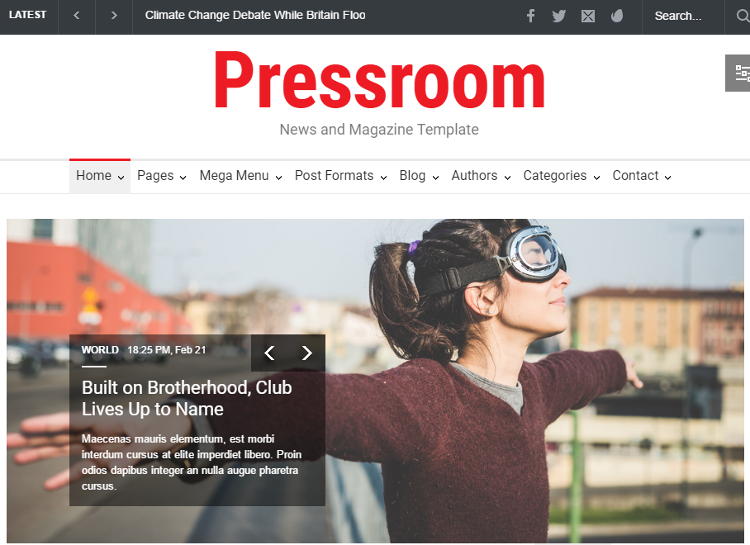The width and height of the screenshot is (750, 545).
Task: Open the Categories dropdown menu
Action: click(x=561, y=176)
